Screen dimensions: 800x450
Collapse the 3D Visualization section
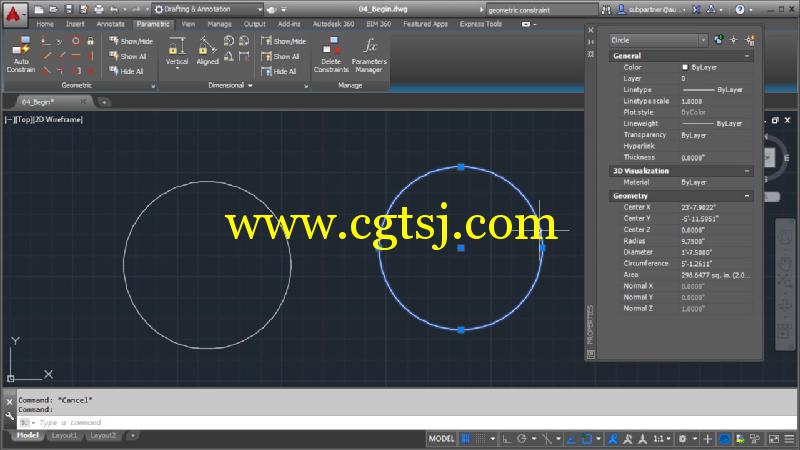point(747,171)
